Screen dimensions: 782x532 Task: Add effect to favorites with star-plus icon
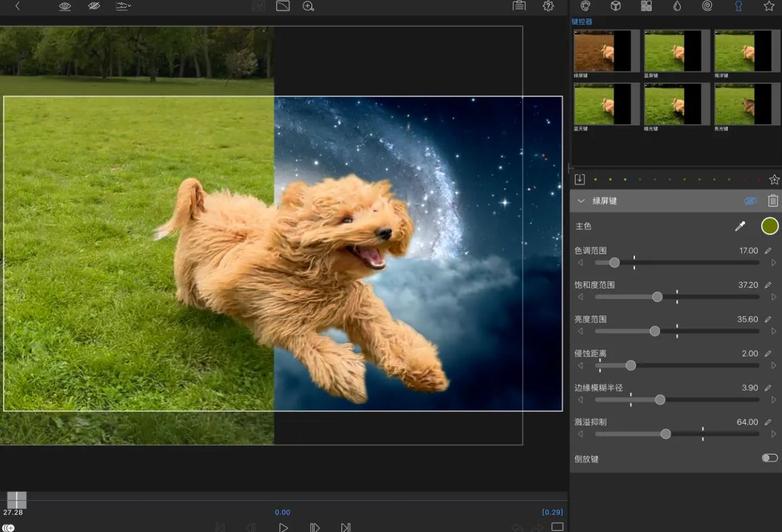coord(774,179)
